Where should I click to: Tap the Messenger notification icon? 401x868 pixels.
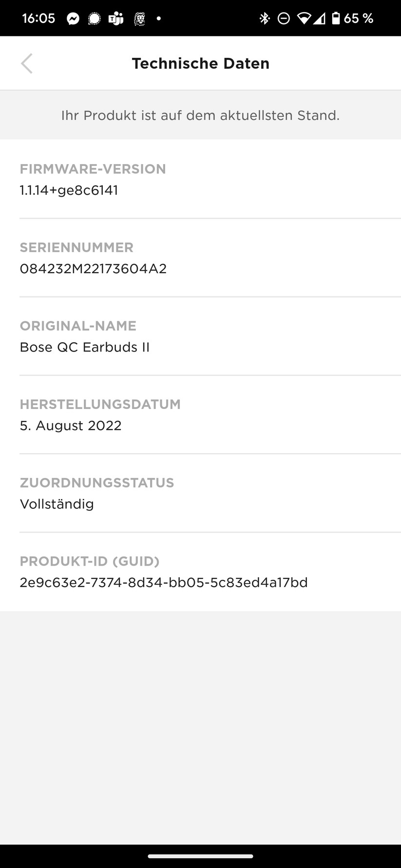pyautogui.click(x=73, y=19)
